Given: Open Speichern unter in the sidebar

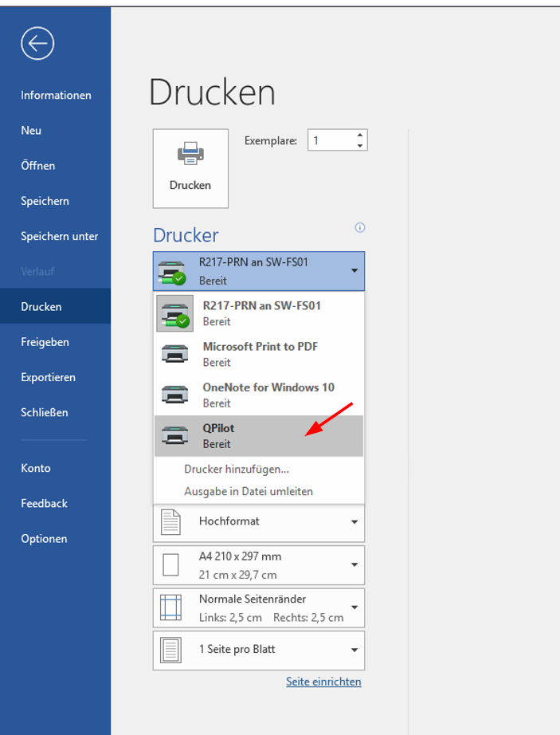Looking at the screenshot, I should coord(60,236).
